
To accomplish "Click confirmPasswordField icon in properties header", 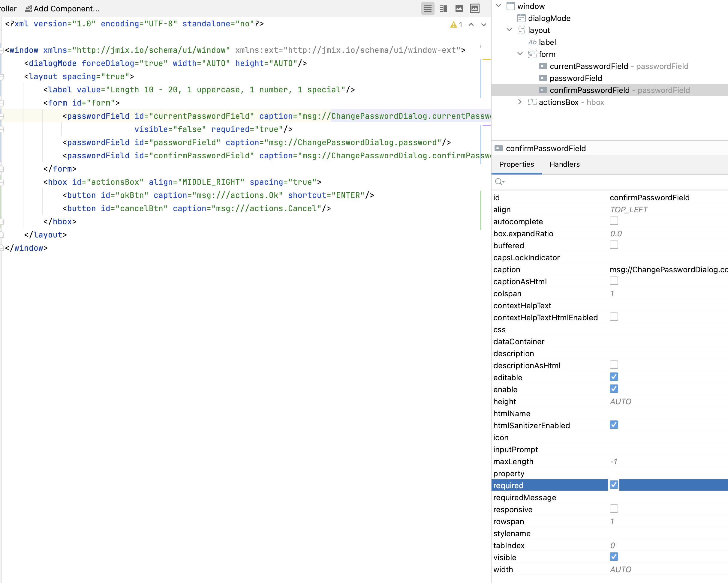I will coord(498,148).
